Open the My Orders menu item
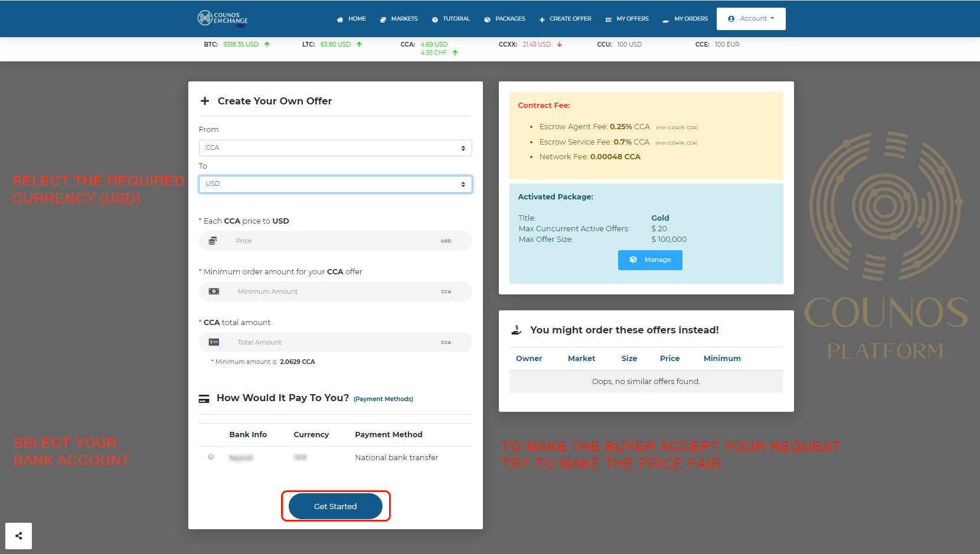Image resolution: width=980 pixels, height=554 pixels. [691, 19]
